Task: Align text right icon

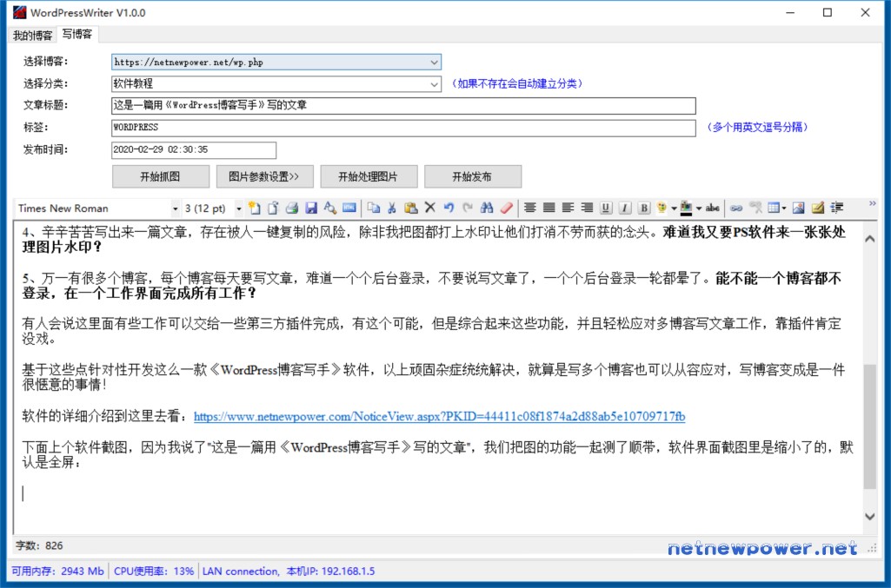Action: pos(587,208)
